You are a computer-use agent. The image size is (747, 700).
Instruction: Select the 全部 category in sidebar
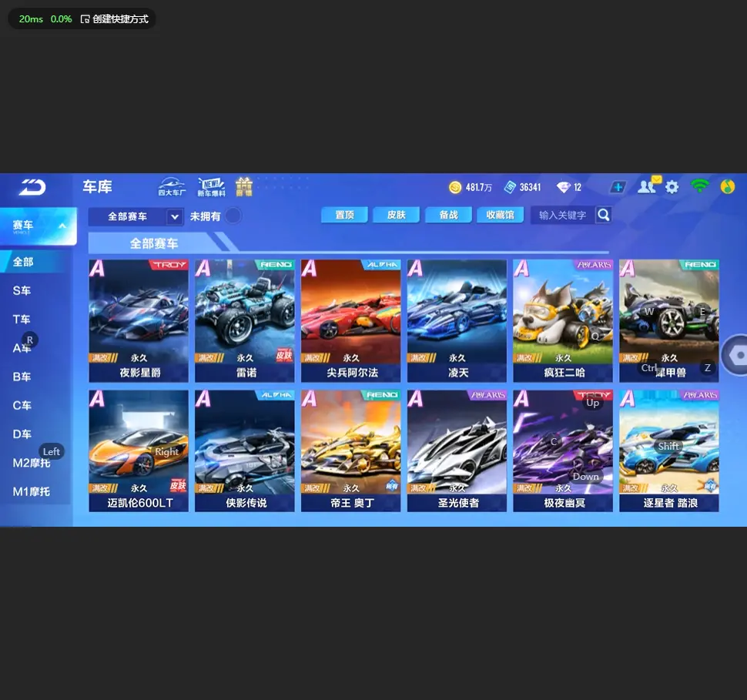tap(33, 262)
